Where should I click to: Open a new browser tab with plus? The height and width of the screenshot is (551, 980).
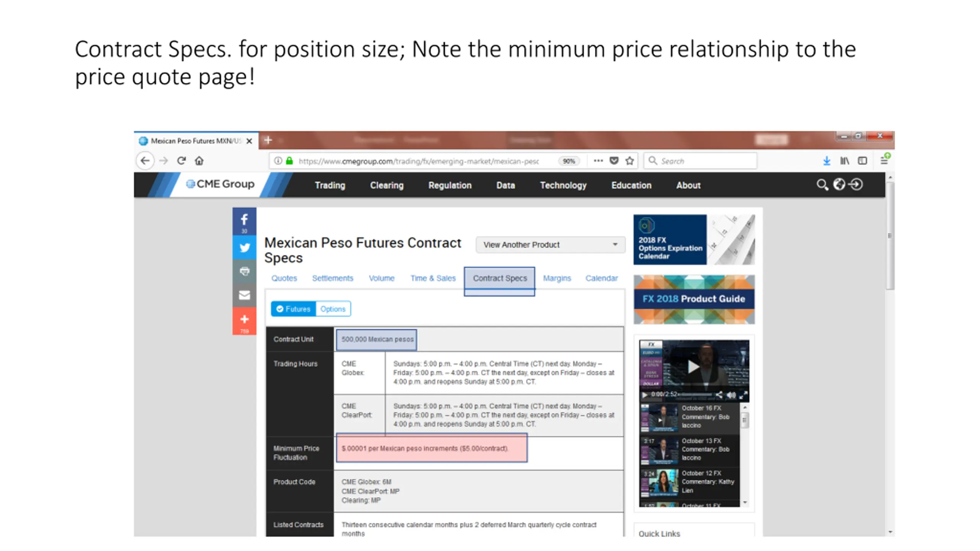(268, 140)
